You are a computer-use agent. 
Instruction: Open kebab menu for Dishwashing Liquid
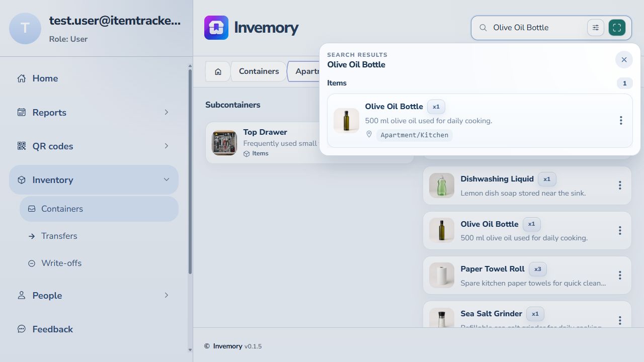click(620, 186)
